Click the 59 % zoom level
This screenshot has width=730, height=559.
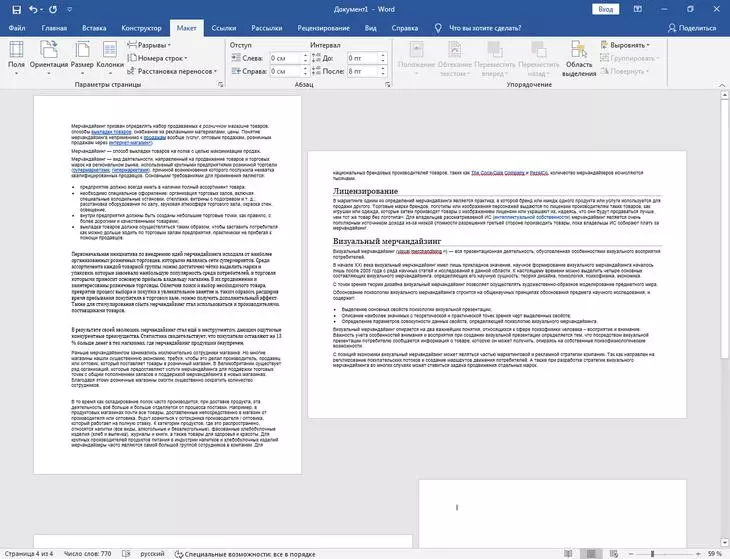(715, 554)
